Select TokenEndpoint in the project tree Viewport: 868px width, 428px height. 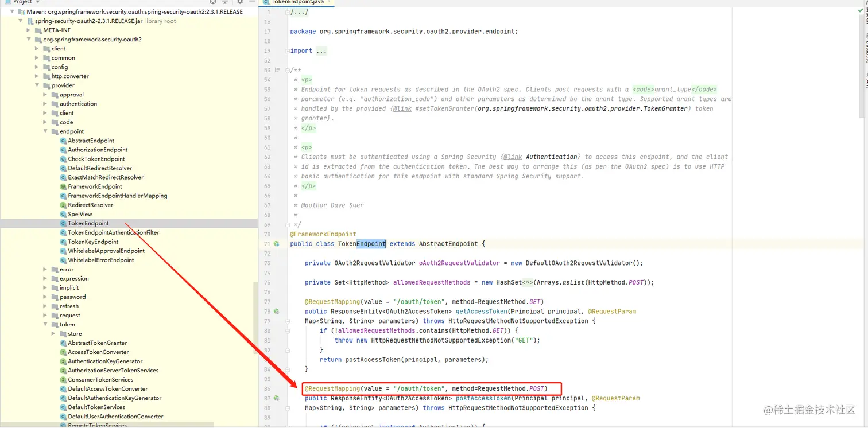(x=88, y=223)
